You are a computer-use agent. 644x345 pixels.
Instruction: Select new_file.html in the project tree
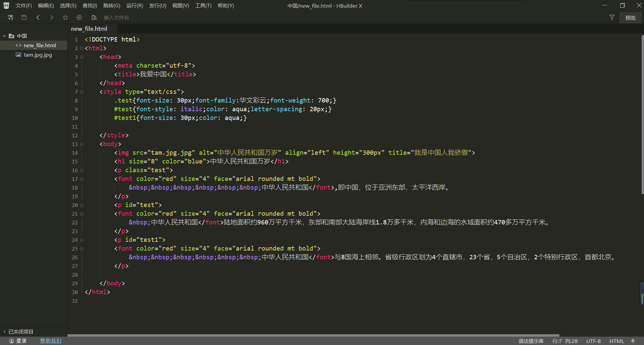tap(34, 45)
